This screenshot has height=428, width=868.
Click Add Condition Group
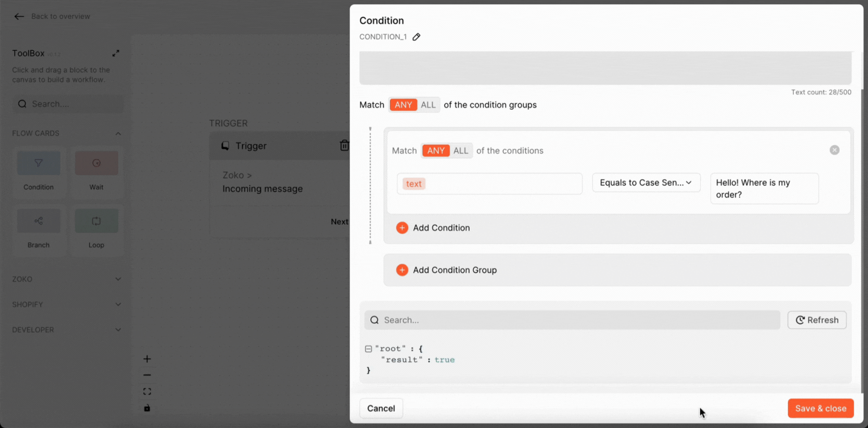click(x=447, y=270)
